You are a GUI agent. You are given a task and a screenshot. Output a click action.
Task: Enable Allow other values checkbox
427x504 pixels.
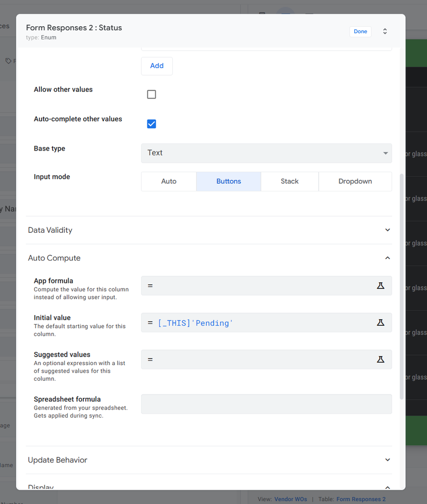click(152, 94)
